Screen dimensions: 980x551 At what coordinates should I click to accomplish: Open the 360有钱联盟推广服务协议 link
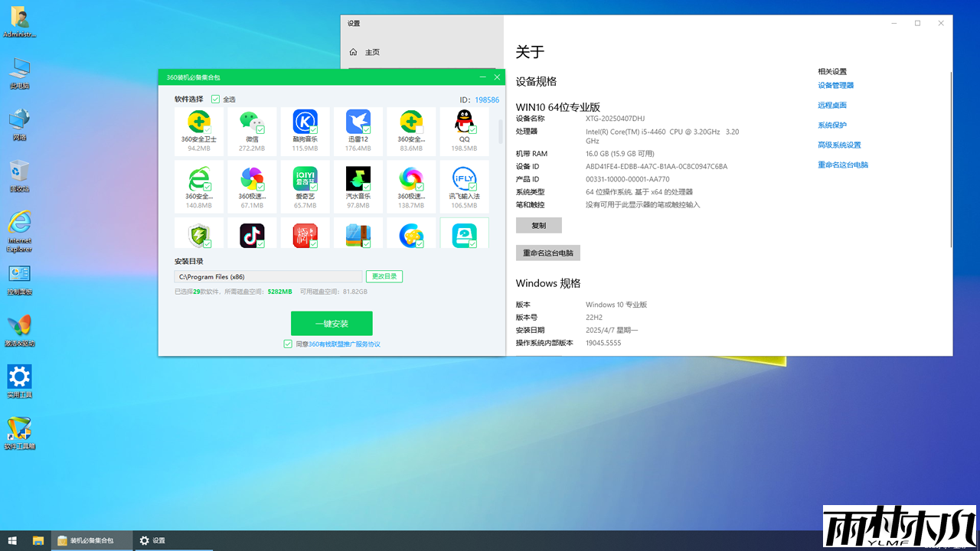(345, 344)
